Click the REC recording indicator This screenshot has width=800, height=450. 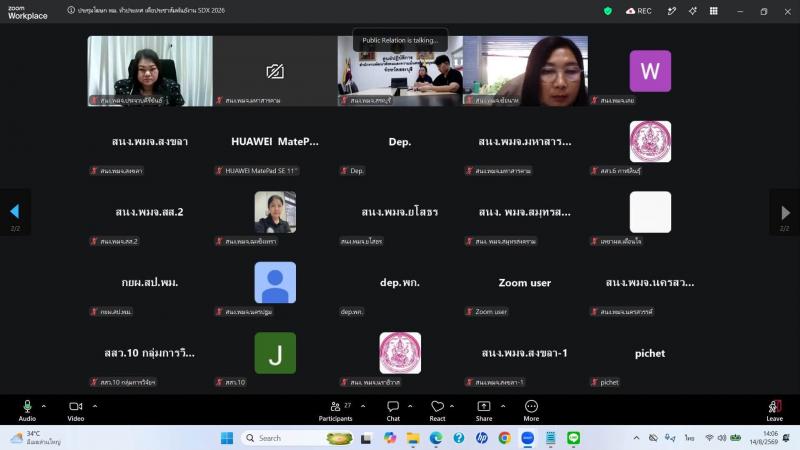pyautogui.click(x=639, y=11)
